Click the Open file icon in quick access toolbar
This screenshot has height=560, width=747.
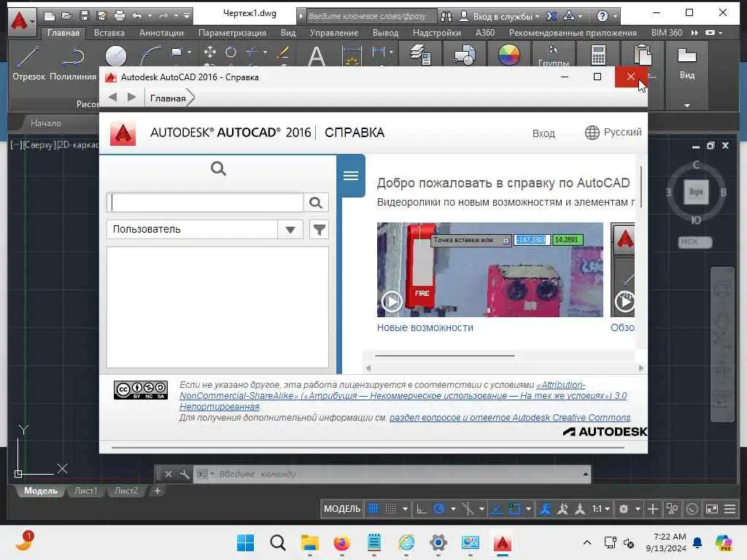coord(66,16)
